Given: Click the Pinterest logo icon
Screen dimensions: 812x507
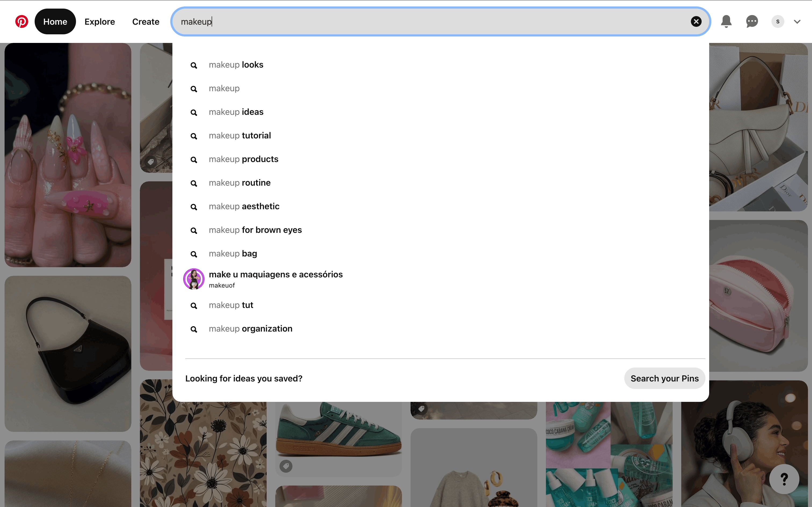Looking at the screenshot, I should 22,22.
